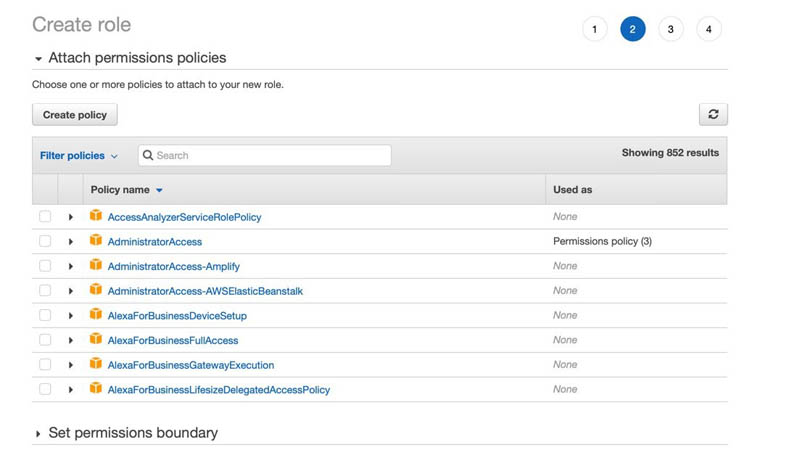Open the AdministratorAccess policy link
Image resolution: width=800 pixels, height=461 pixels.
tap(155, 242)
